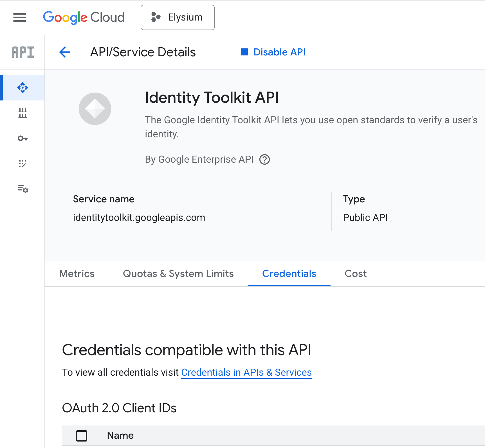Check the select-all checkbox beside Name
485x448 pixels.
(82, 436)
